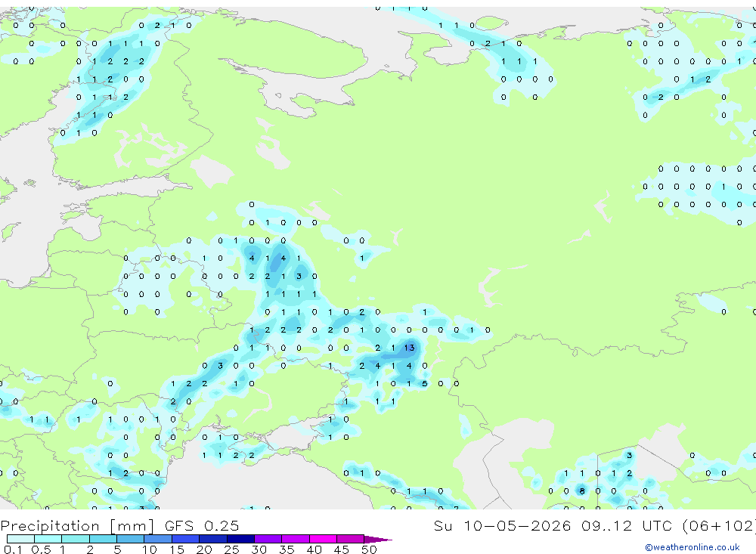Screen dimensions: 756x554
Task: Select the 0.5–1 mm legend color swatch
Action: (x=48, y=539)
